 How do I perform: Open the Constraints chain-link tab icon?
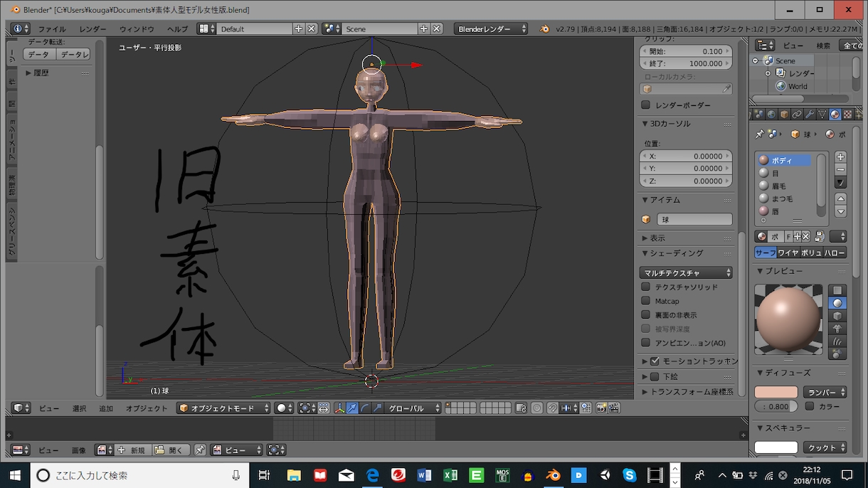point(797,115)
